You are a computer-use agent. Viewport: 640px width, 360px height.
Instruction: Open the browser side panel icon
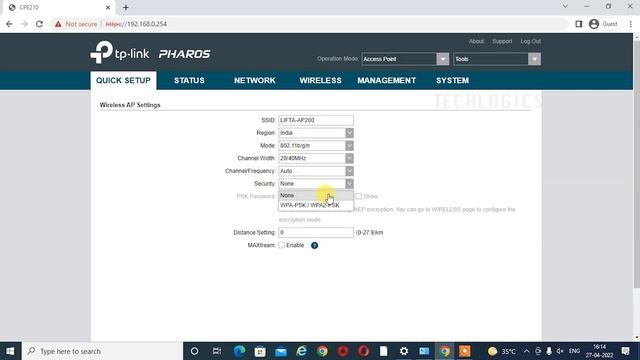pos(579,24)
